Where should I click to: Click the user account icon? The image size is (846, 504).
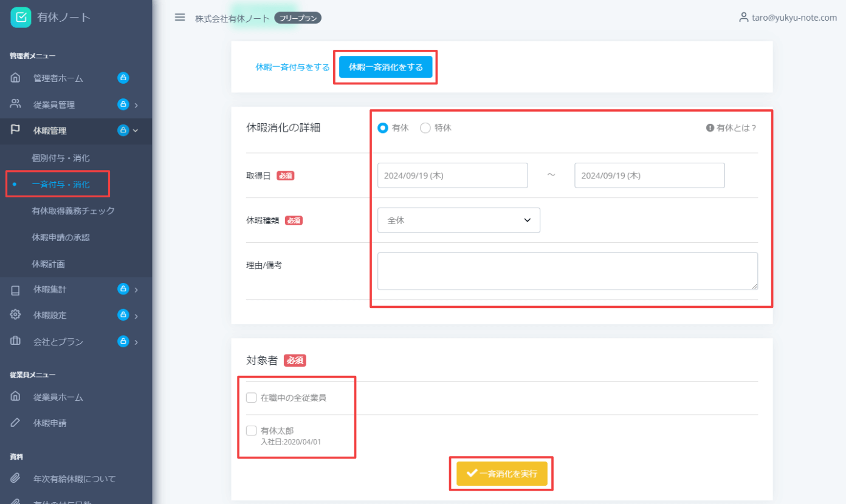pos(743,18)
